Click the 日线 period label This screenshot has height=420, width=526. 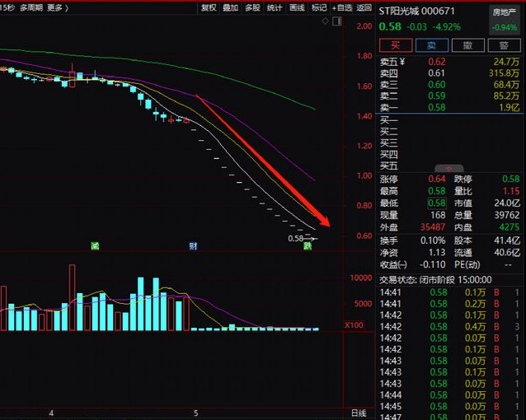coord(359,413)
